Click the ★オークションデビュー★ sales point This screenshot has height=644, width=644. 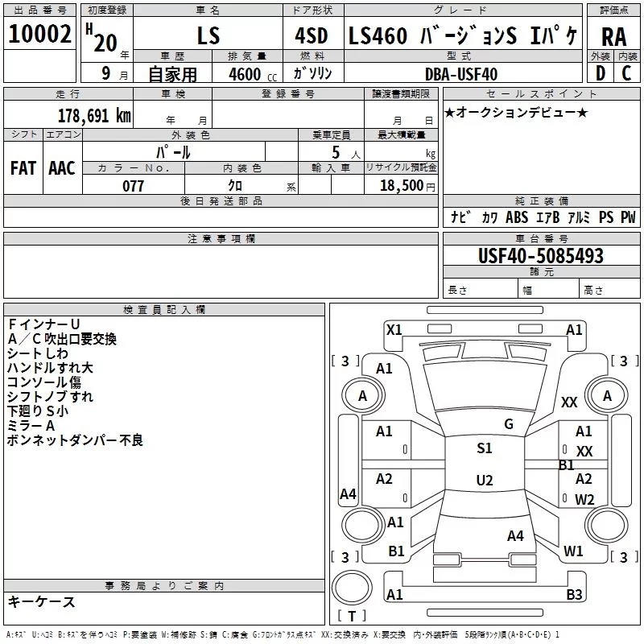pyautogui.click(x=516, y=112)
